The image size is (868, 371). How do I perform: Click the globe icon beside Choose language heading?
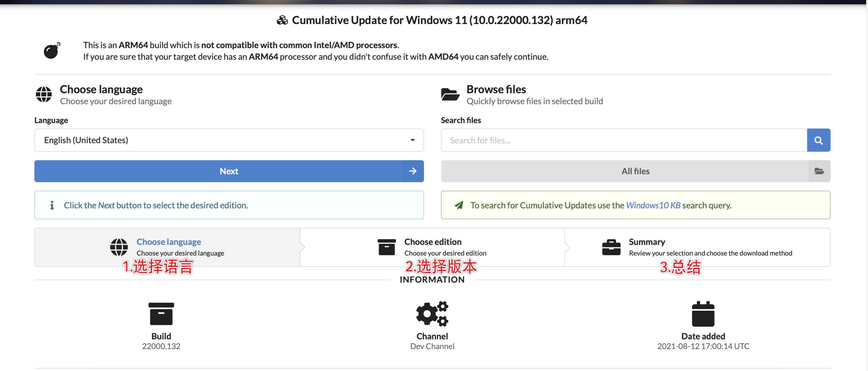coord(44,94)
